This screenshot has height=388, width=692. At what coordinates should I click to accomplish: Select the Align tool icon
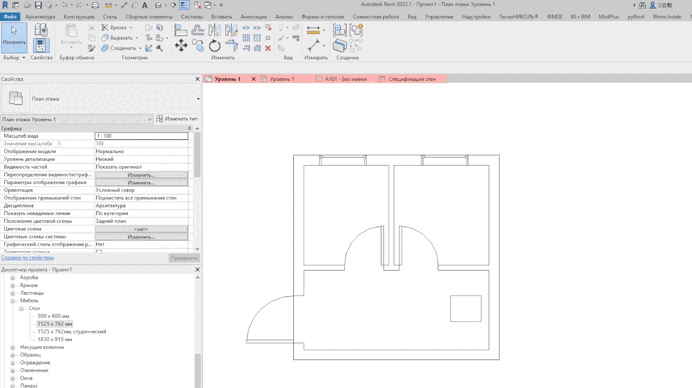click(x=181, y=30)
